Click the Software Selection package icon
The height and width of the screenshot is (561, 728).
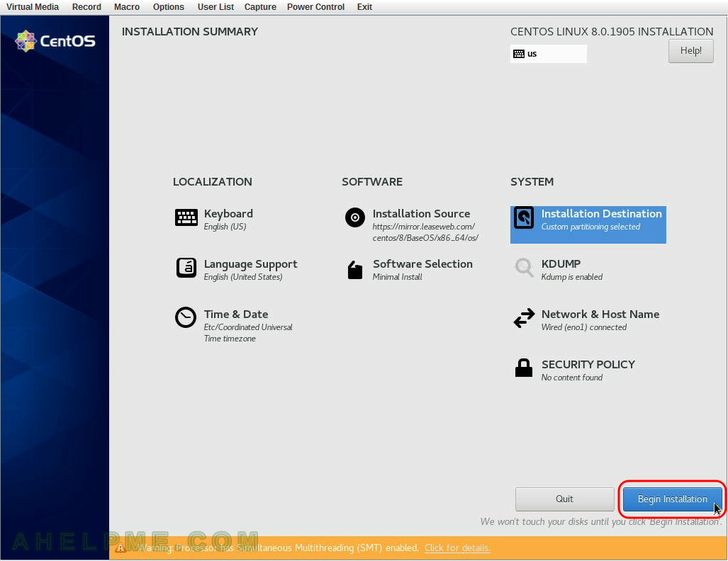[x=355, y=270]
